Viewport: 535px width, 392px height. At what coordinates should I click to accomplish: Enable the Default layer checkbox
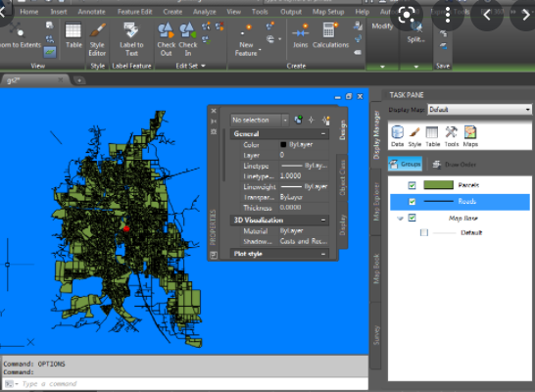tap(424, 232)
